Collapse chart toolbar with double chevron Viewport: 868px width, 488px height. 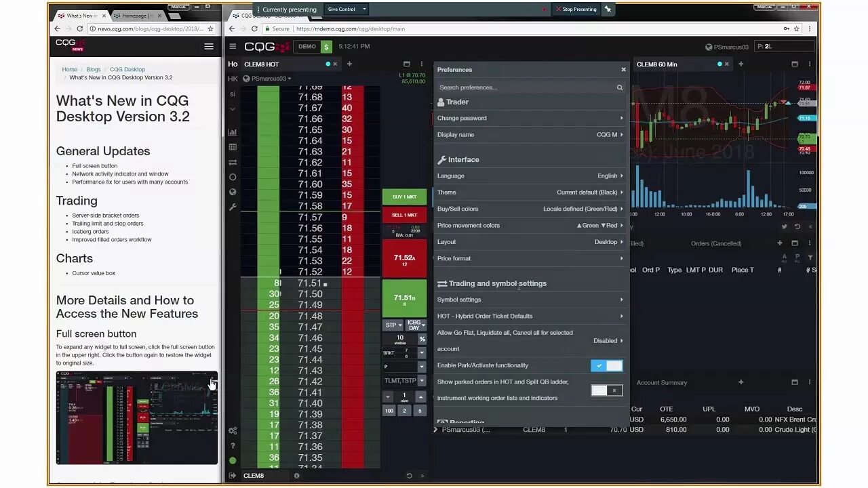pos(810,227)
